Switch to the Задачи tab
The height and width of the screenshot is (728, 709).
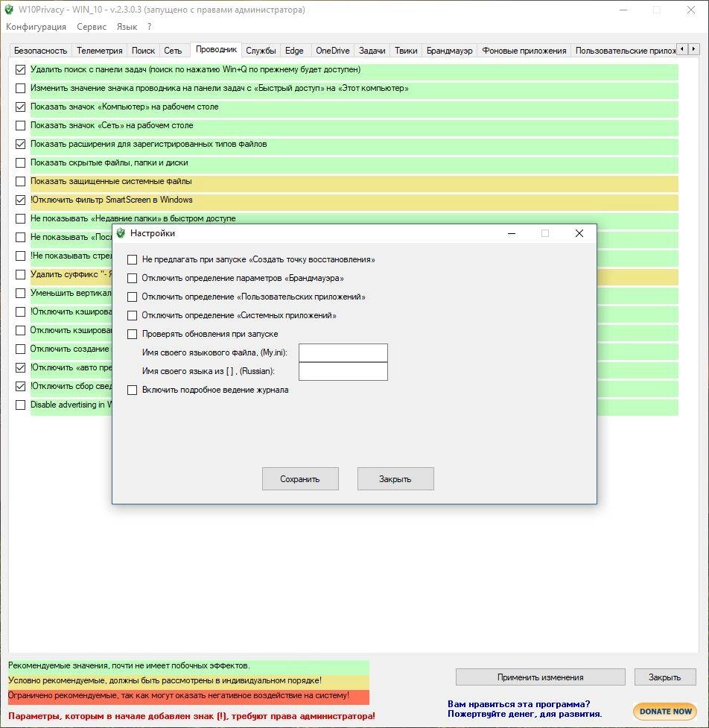(372, 51)
